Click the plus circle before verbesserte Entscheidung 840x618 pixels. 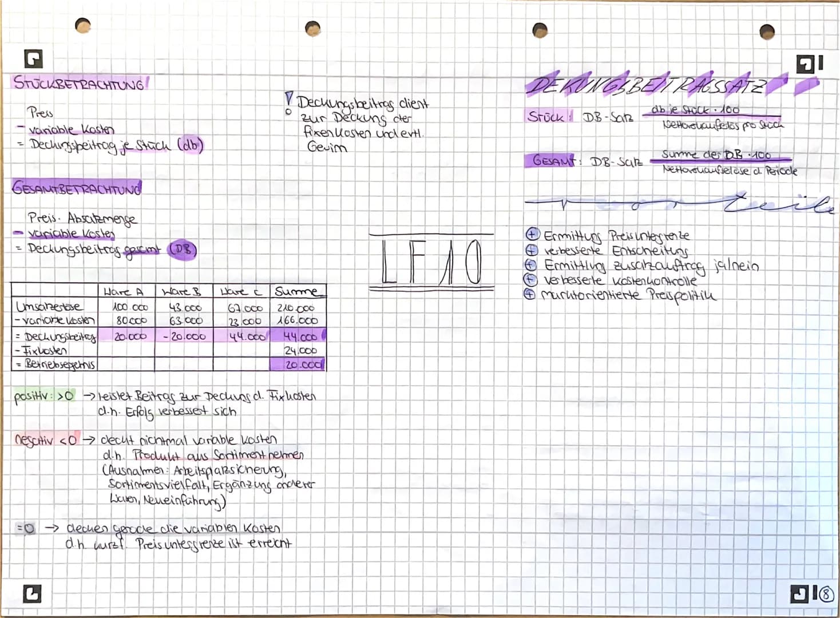tap(532, 249)
